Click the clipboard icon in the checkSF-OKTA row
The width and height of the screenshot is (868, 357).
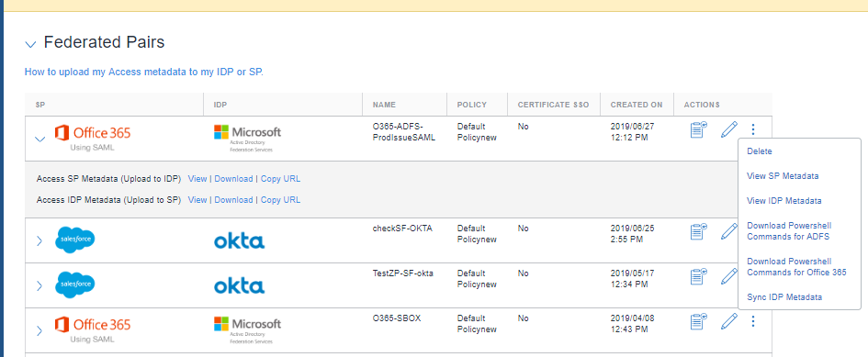coord(699,230)
